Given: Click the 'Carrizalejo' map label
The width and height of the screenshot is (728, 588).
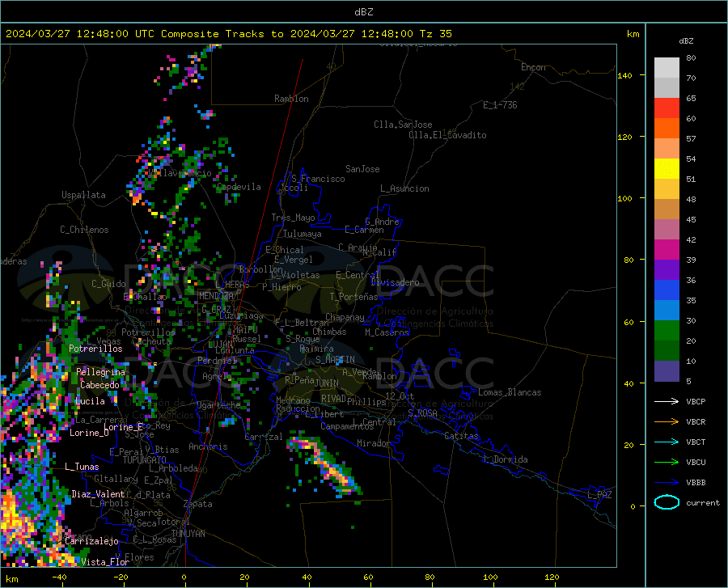Looking at the screenshot, I should [x=91, y=541].
